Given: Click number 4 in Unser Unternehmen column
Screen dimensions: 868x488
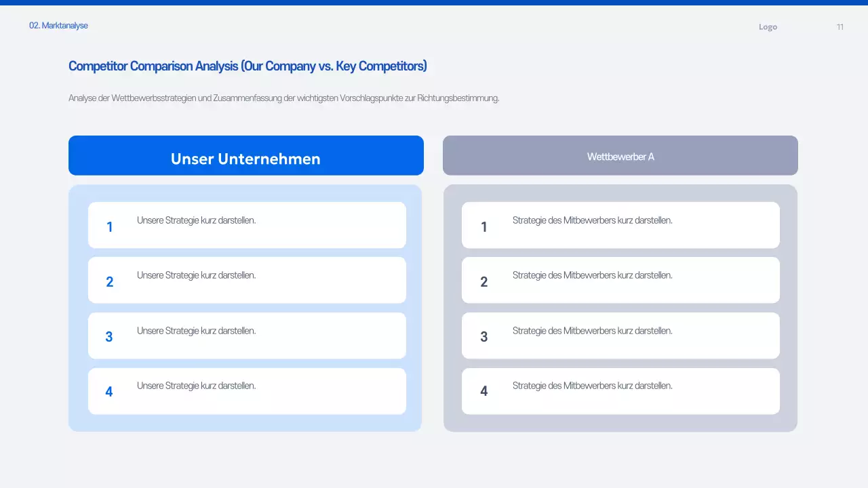Looking at the screenshot, I should 109,392.
